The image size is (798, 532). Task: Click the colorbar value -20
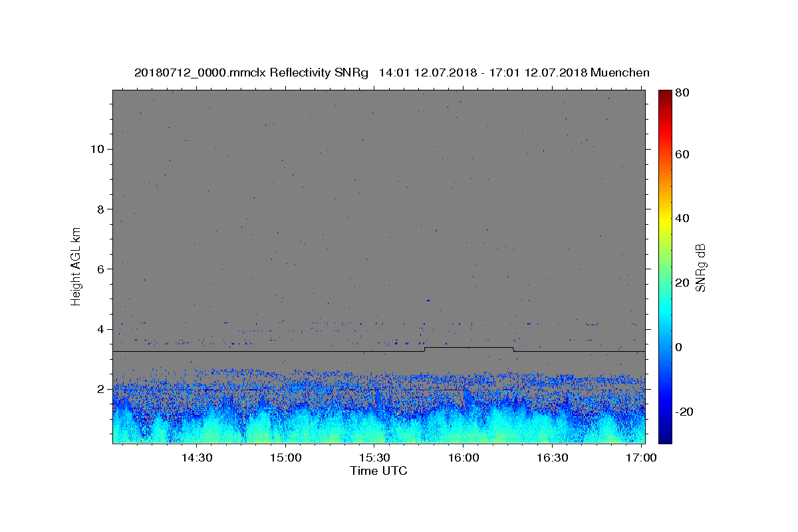686,412
